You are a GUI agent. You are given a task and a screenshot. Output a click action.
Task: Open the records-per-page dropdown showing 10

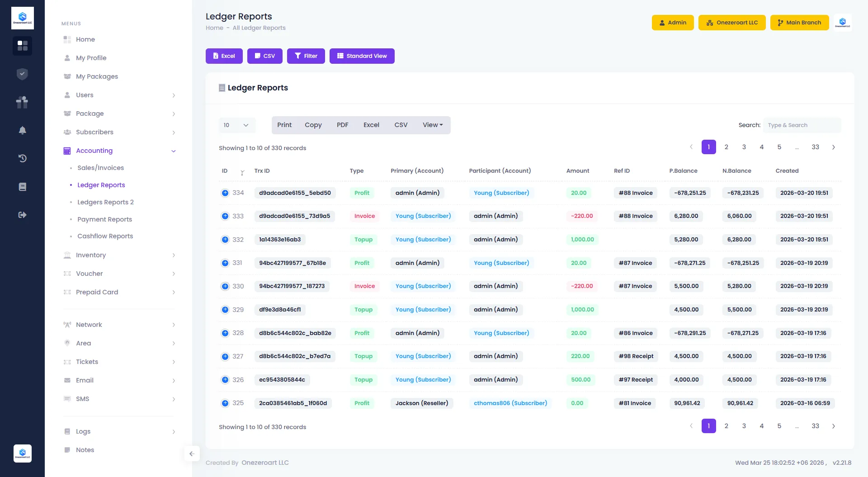(x=236, y=125)
